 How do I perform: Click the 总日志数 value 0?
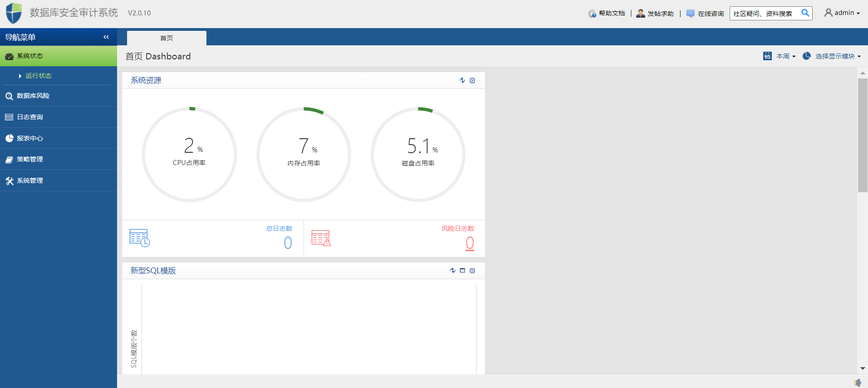tap(288, 243)
